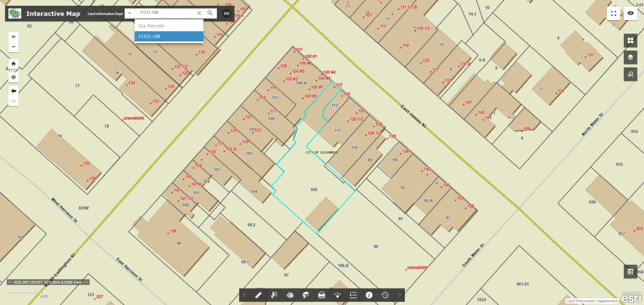Open the Measurement ruler tool

[x=258, y=295]
